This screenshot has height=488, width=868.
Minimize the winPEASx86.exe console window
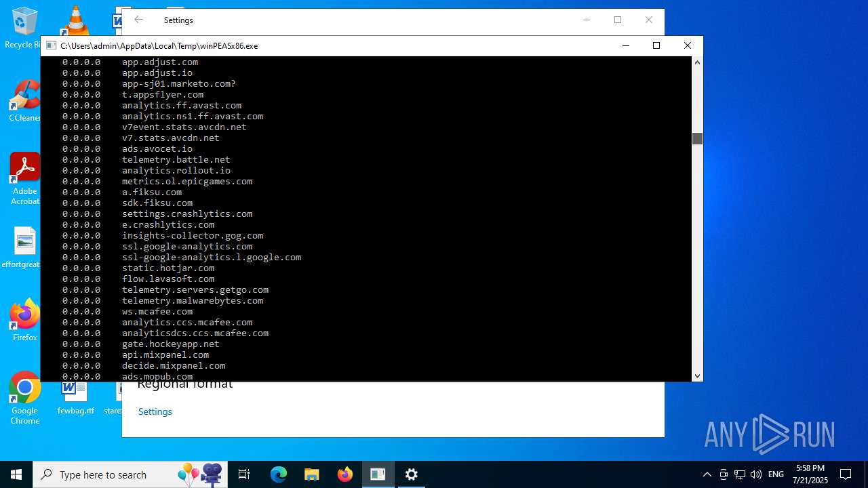(625, 45)
